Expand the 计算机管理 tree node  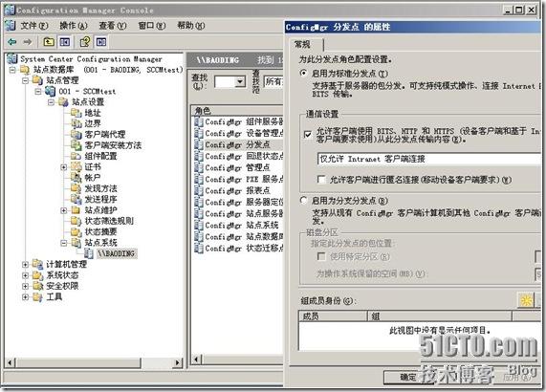(x=26, y=265)
